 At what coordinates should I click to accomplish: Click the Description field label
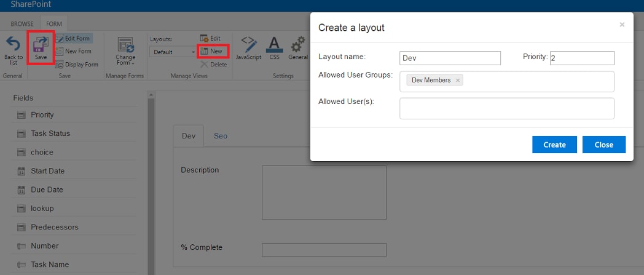tap(200, 170)
